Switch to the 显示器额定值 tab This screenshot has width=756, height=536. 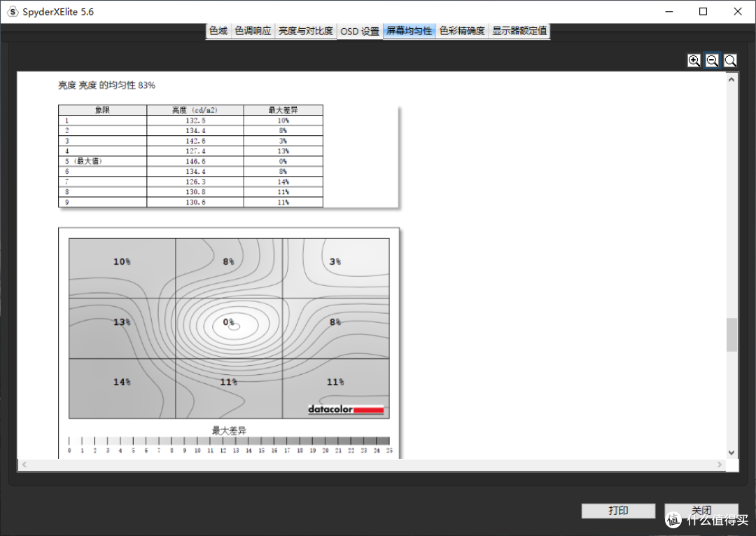pos(519,31)
